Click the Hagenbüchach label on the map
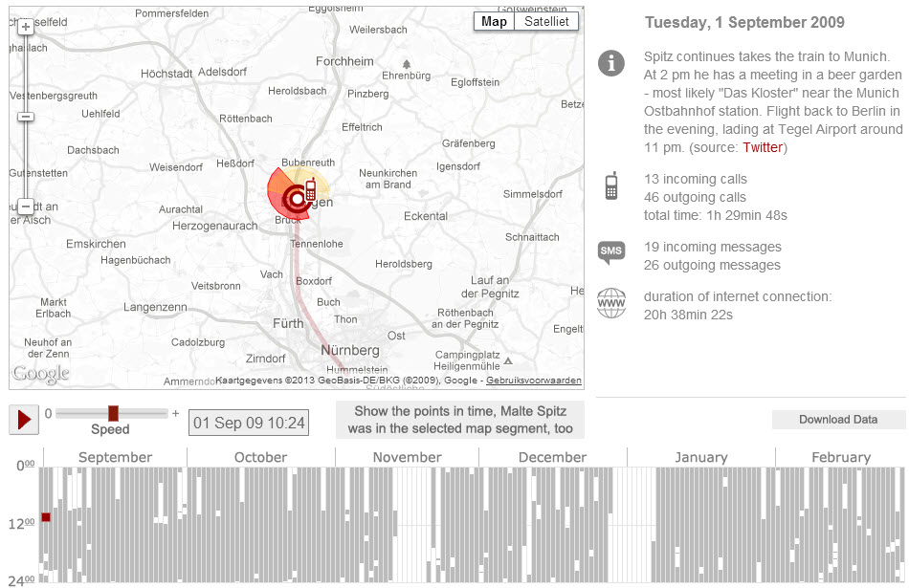The width and height of the screenshot is (909, 588). (x=136, y=260)
